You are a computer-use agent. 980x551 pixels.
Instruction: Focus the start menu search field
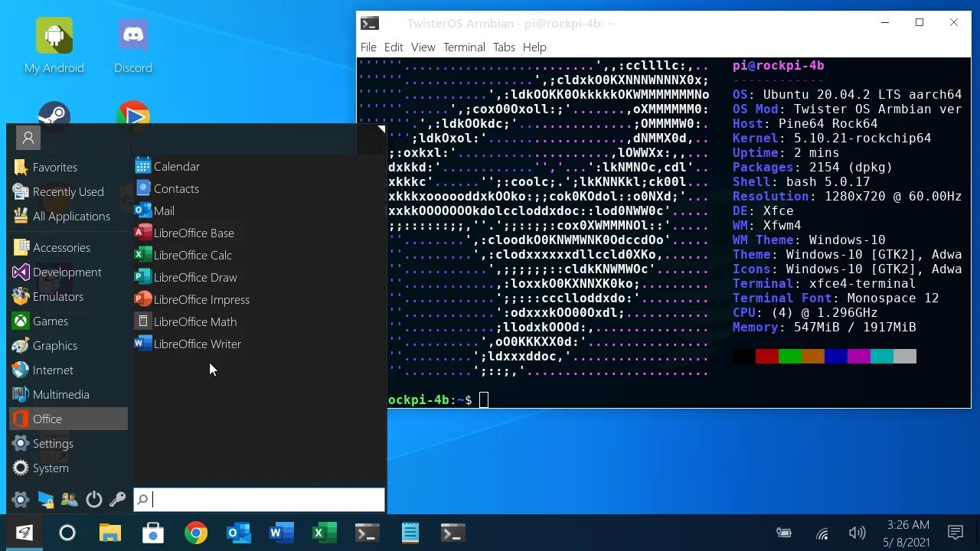(x=259, y=500)
